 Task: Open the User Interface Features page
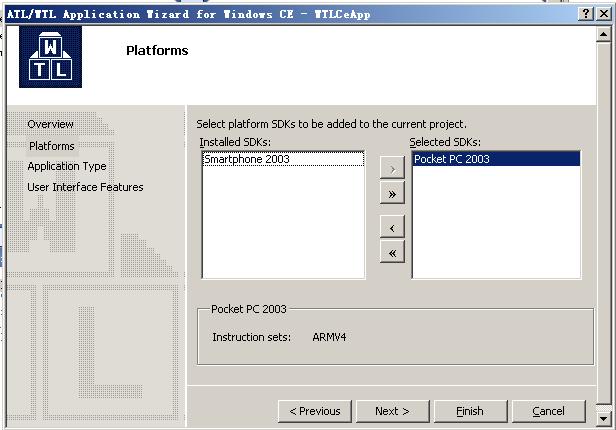coord(85,187)
